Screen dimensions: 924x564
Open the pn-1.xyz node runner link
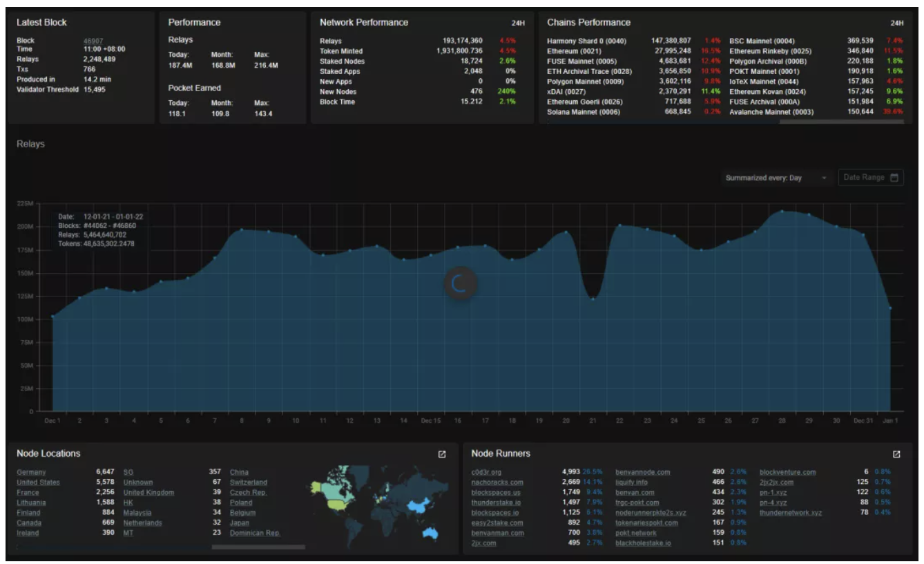(773, 493)
